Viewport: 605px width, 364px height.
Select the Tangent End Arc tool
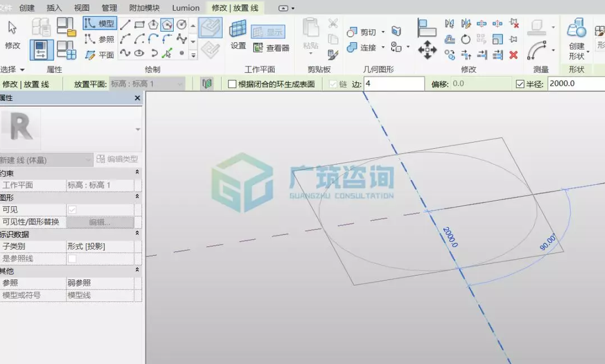click(153, 39)
